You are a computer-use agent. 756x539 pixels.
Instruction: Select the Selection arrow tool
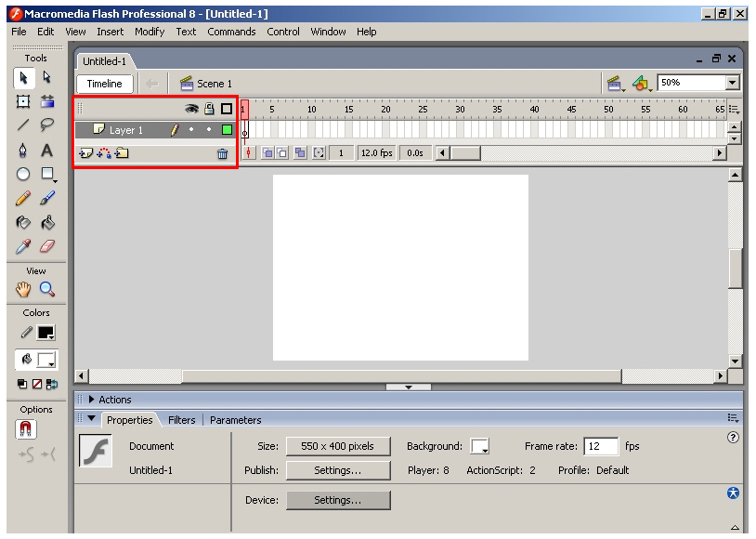coord(23,78)
